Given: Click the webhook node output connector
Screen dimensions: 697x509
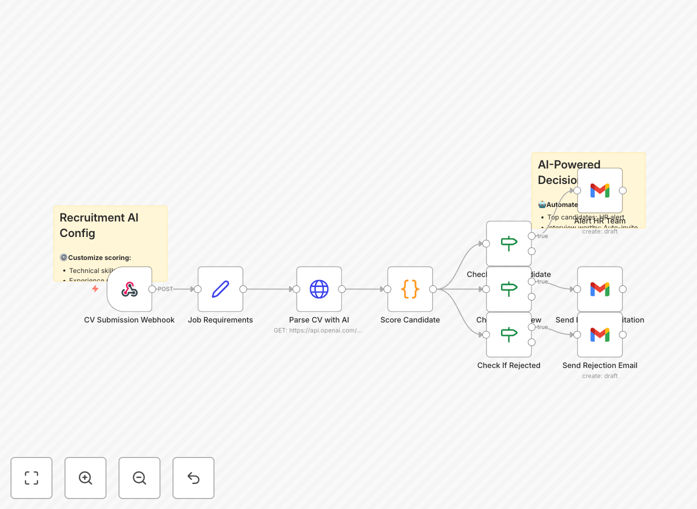Looking at the screenshot, I should point(152,289).
